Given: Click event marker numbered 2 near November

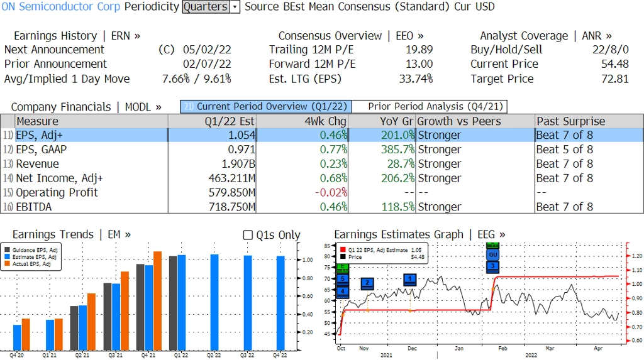Looking at the screenshot, I should [x=367, y=283].
